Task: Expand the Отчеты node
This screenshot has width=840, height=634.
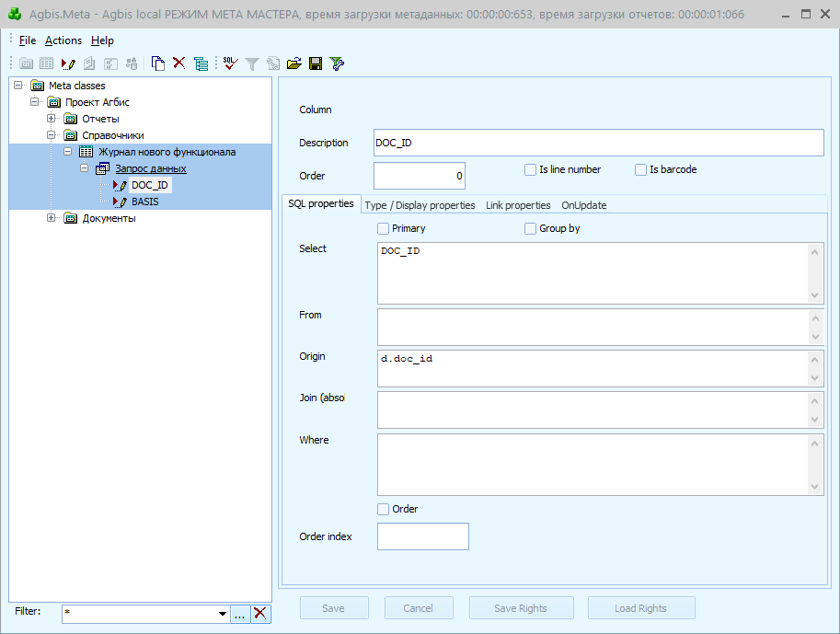Action: click(x=52, y=118)
